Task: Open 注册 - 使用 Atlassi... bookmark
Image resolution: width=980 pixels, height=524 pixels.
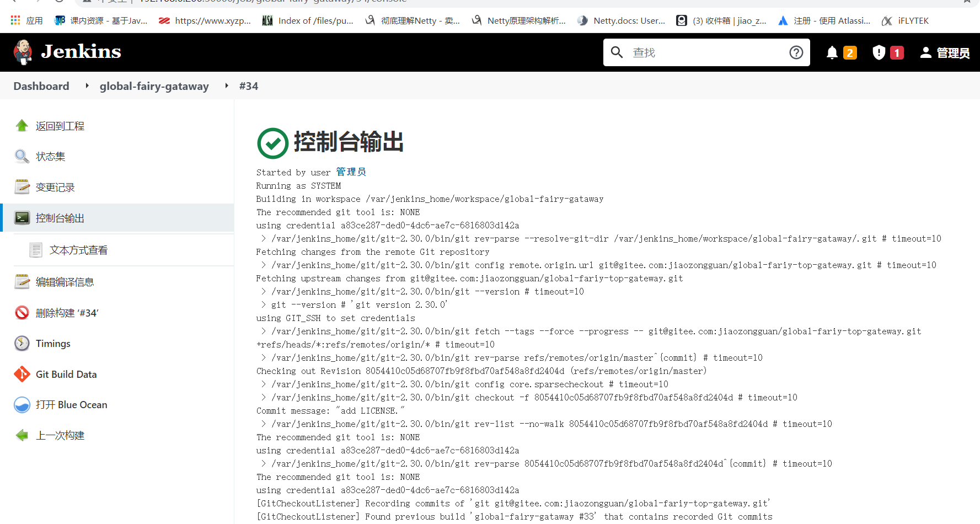Action: coord(824,20)
